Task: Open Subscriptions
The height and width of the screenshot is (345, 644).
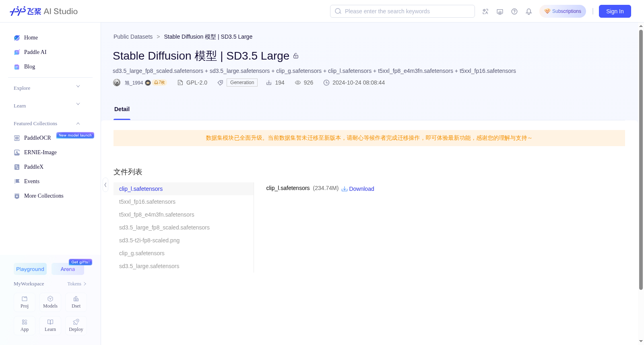Action: click(x=563, y=11)
